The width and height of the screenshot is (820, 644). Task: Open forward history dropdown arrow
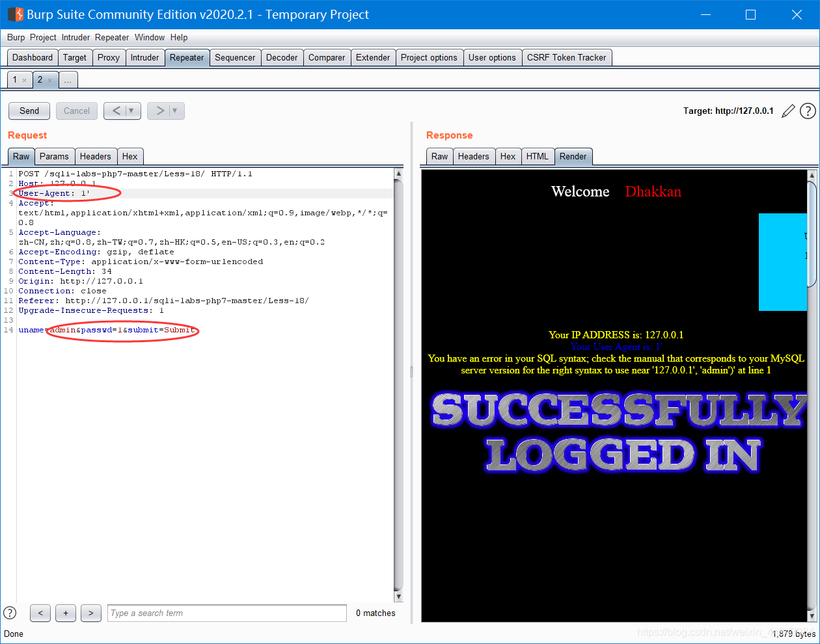tap(175, 111)
